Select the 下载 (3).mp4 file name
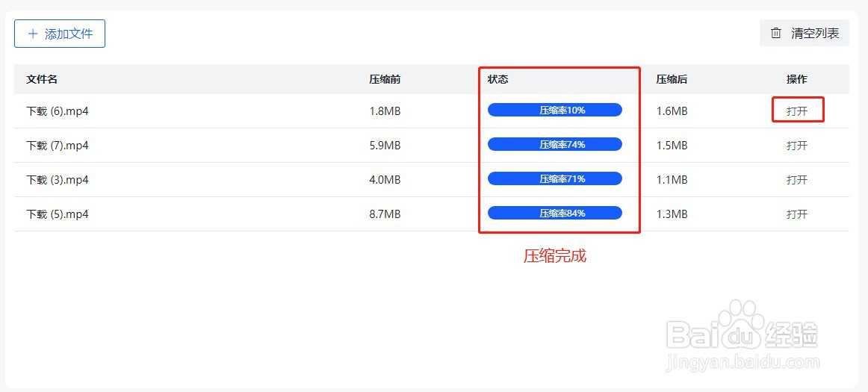 (x=58, y=180)
